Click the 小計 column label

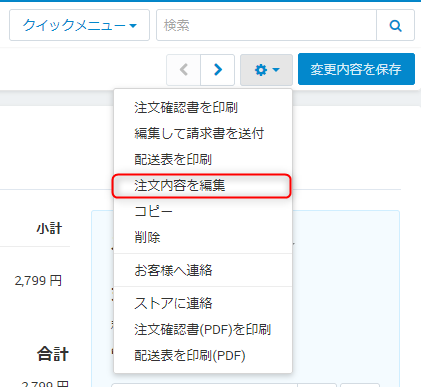tap(49, 229)
